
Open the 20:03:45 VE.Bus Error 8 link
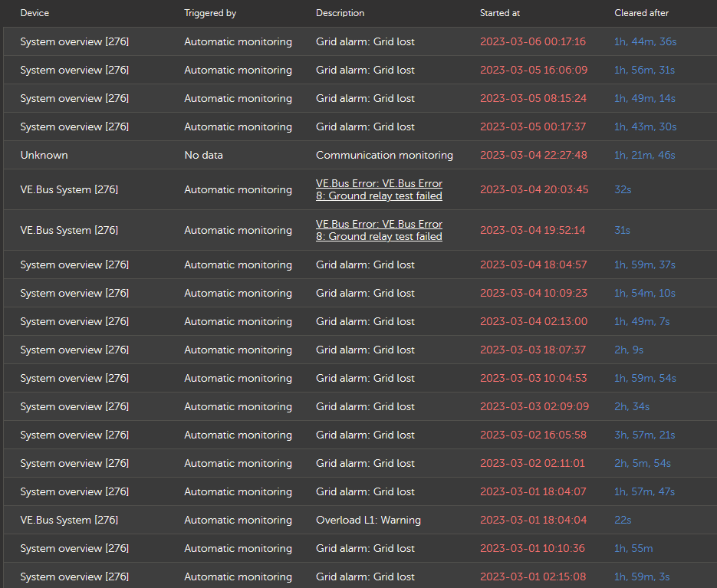click(379, 189)
